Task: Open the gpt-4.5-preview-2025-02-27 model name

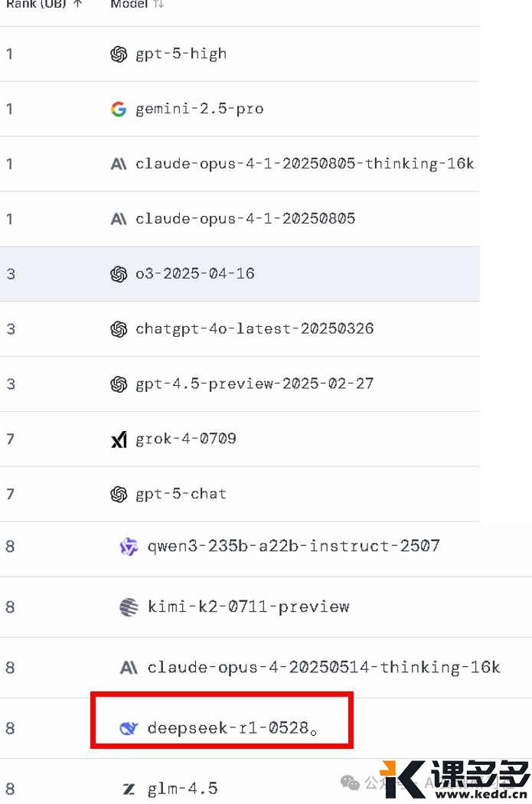Action: [x=255, y=384]
